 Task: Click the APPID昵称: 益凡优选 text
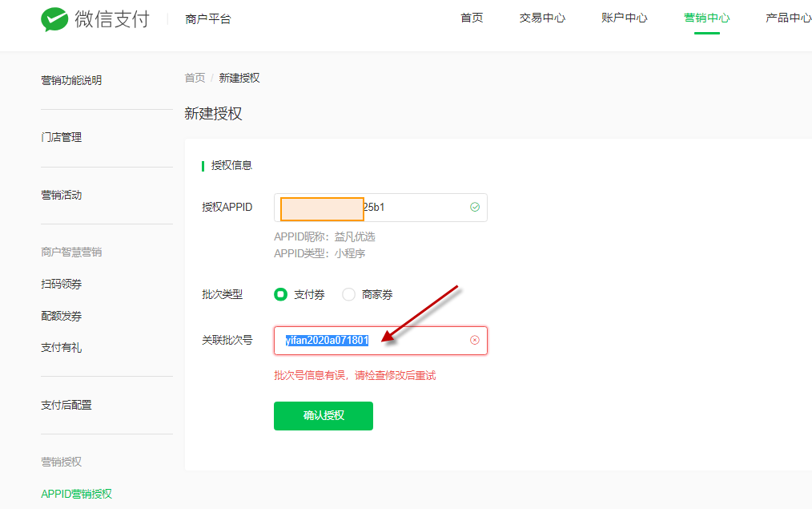click(x=324, y=237)
